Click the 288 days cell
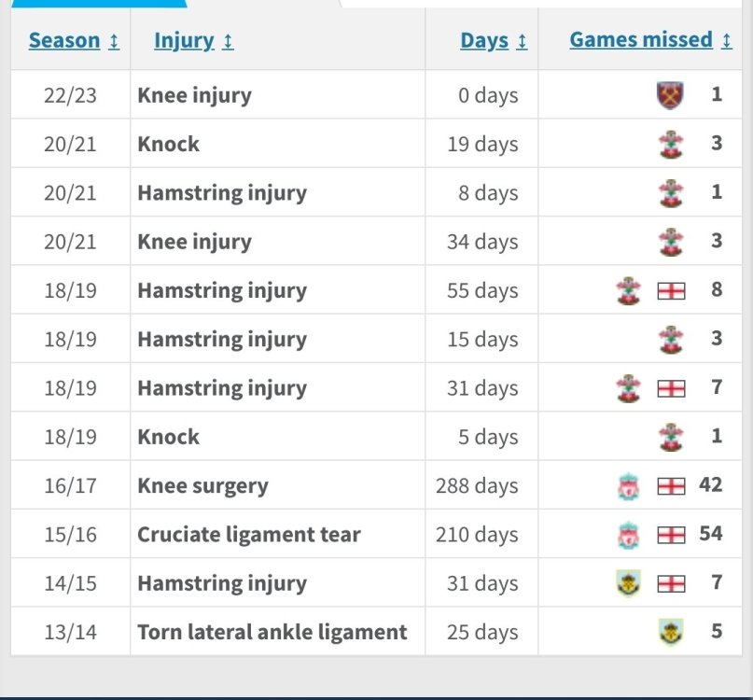This screenshot has height=700, width=753. [x=477, y=486]
